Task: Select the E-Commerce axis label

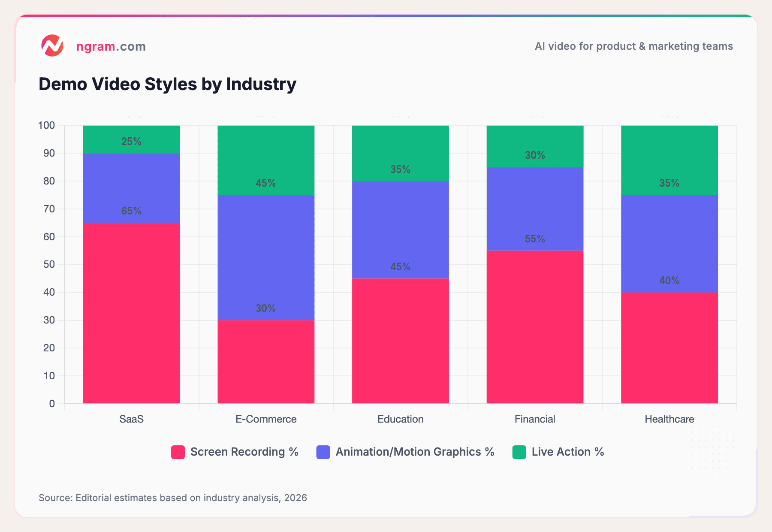Action: (x=265, y=419)
